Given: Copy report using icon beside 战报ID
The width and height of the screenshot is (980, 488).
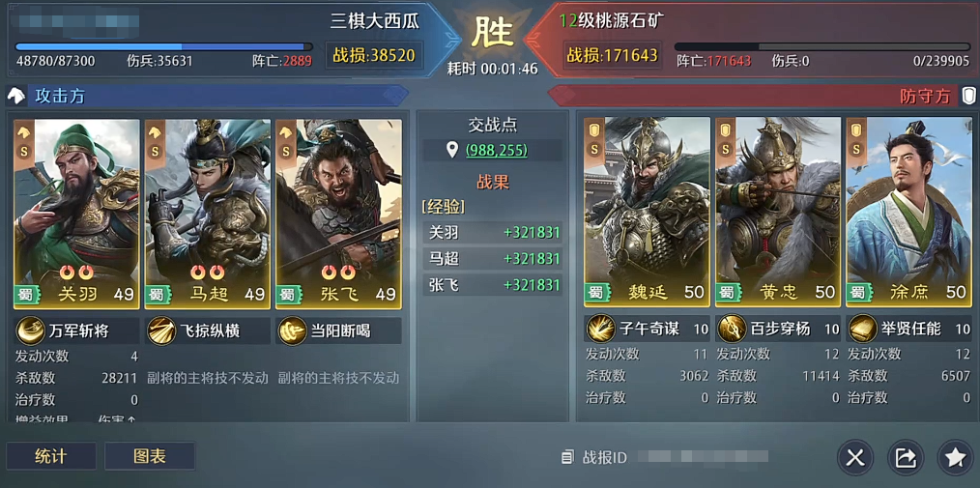Looking at the screenshot, I should (567, 457).
